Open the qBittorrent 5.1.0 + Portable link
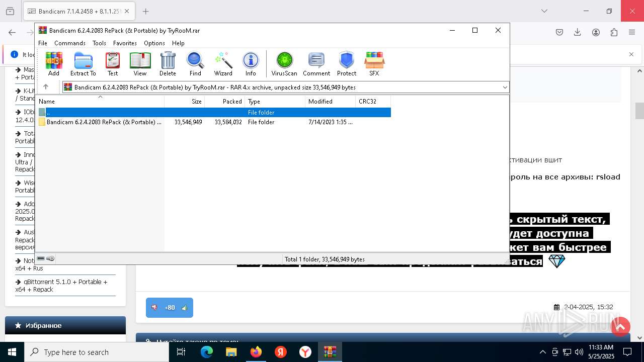644x362 pixels. tap(61, 286)
